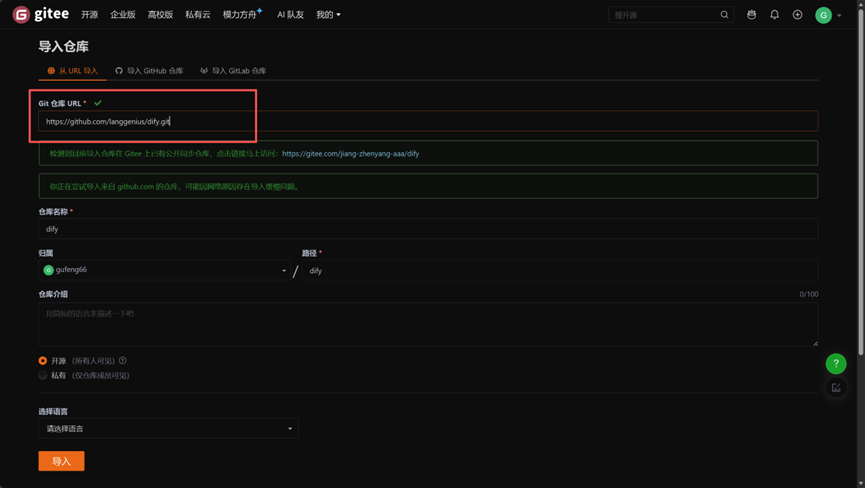Open the green user avatar menu
The image size is (865, 488).
[823, 15]
